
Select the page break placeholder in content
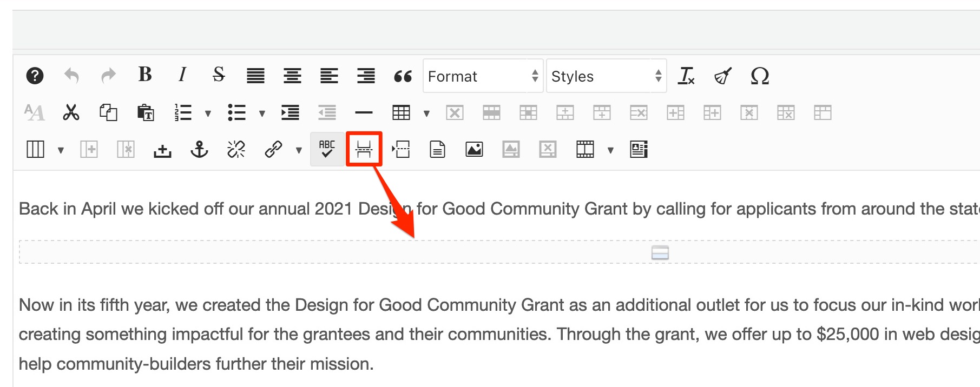coord(660,252)
